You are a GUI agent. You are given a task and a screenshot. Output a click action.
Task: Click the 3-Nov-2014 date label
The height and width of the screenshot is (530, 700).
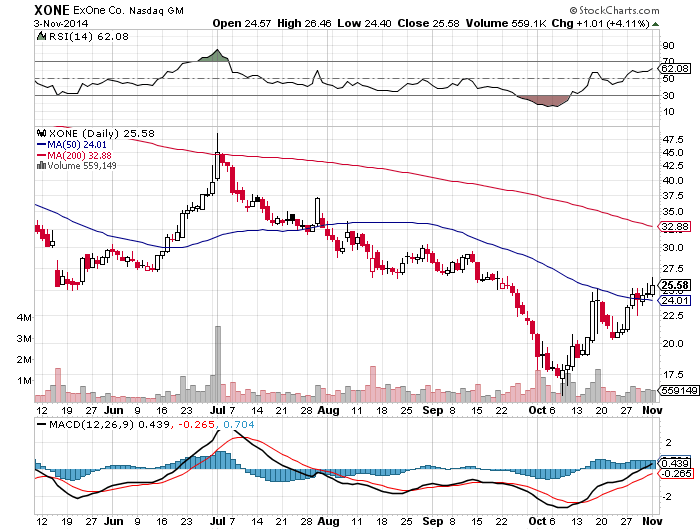click(61, 23)
